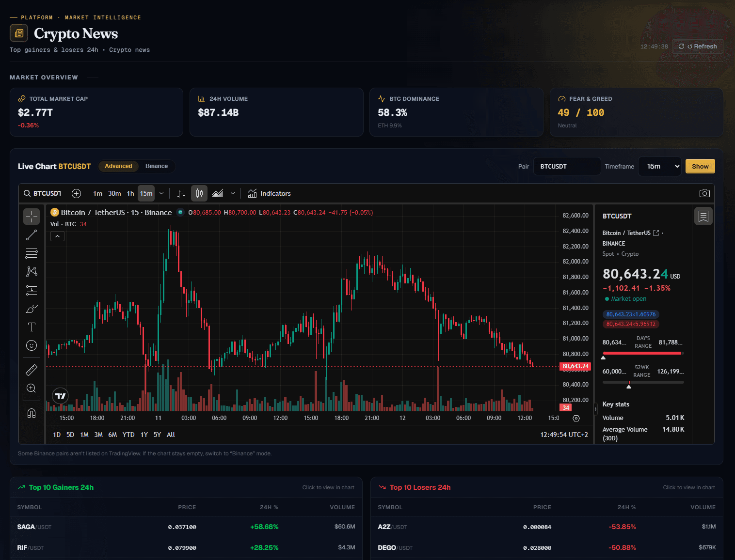Viewport: 735px width, 560px height.
Task: Add a symbol to compare with plus icon
Action: 76,193
